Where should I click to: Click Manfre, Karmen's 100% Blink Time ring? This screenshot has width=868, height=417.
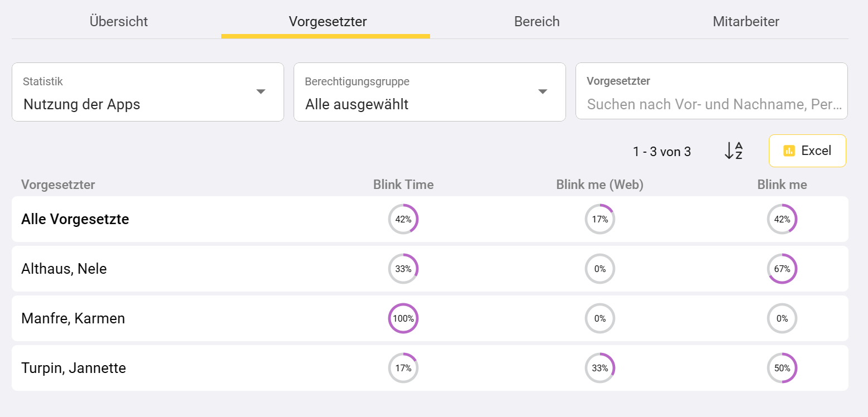(x=403, y=318)
